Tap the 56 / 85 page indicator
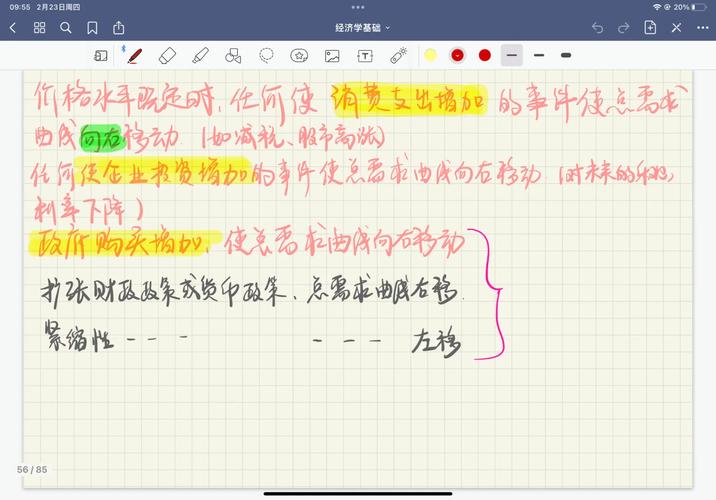This screenshot has width=716, height=500. [32, 469]
